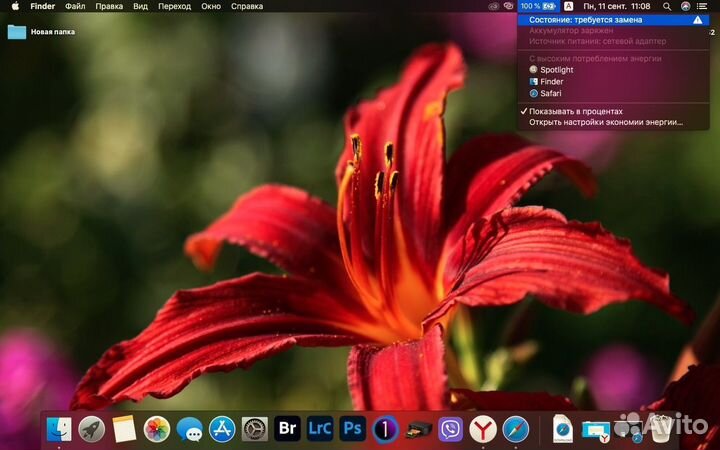
Task: Open Capture One icon in Dock
Action: click(385, 429)
